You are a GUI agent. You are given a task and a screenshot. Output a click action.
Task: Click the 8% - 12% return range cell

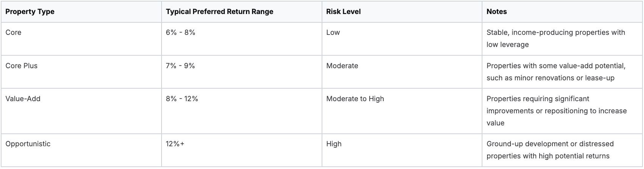coord(182,99)
